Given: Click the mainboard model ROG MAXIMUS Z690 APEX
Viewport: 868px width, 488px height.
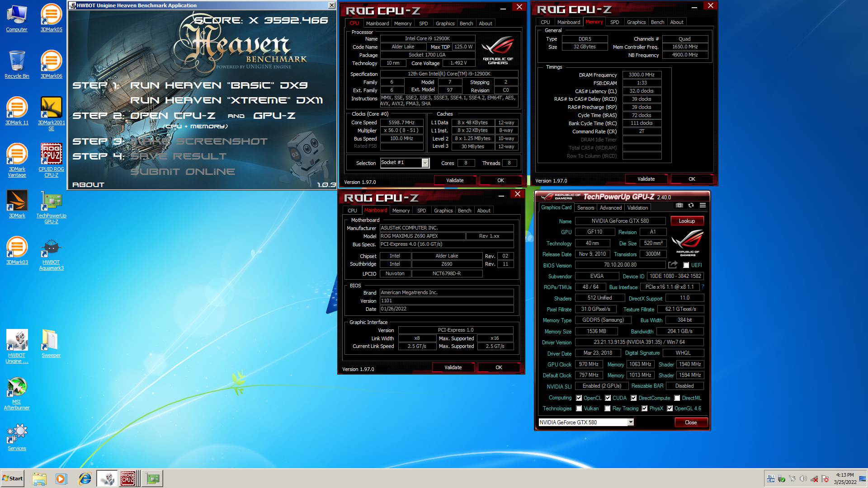Looking at the screenshot, I should tap(422, 236).
